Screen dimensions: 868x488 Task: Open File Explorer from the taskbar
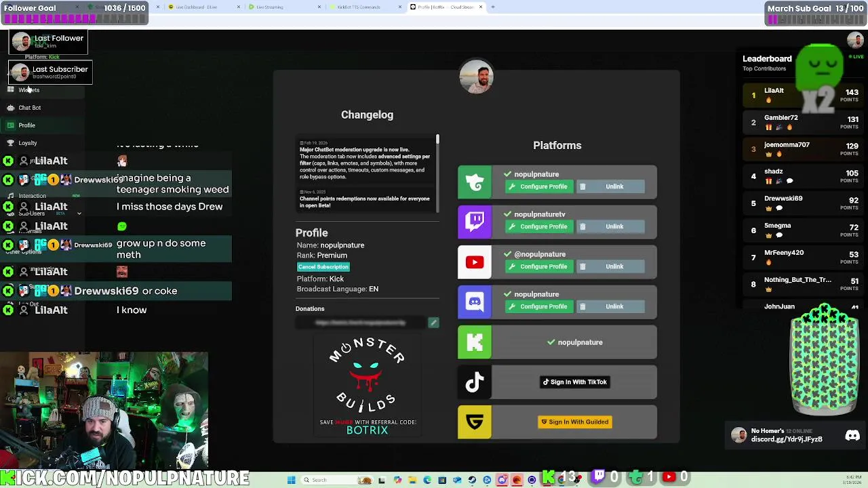click(412, 480)
